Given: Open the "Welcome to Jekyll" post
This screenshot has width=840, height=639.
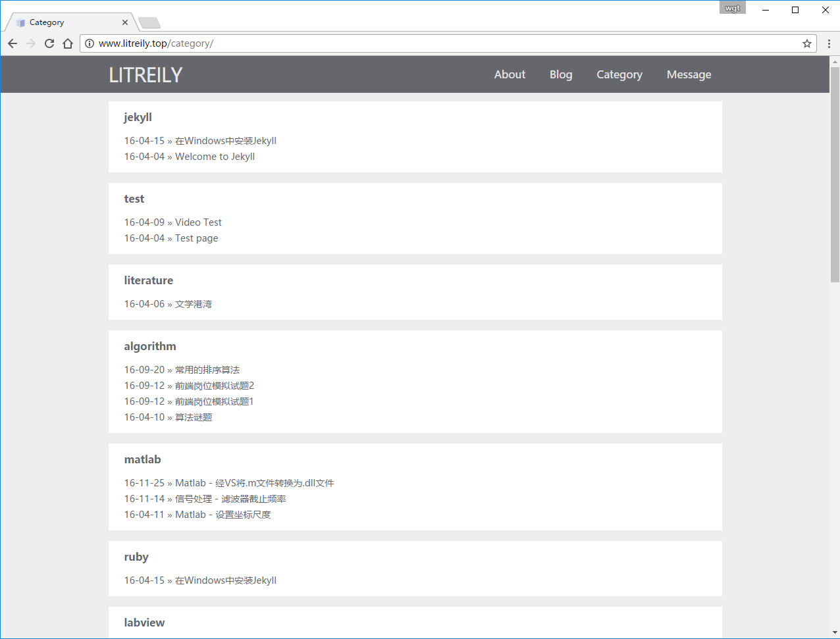Looking at the screenshot, I should point(215,157).
